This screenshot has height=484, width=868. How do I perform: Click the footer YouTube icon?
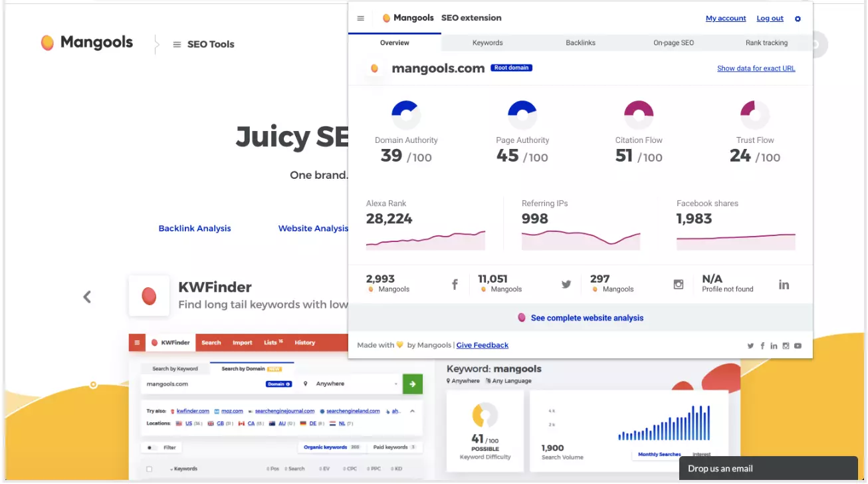click(x=798, y=346)
